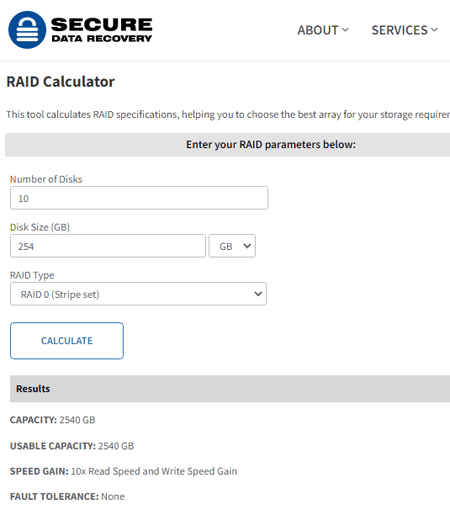450x515 pixels.
Task: Click the blue padlock logo icon
Action: click(27, 30)
